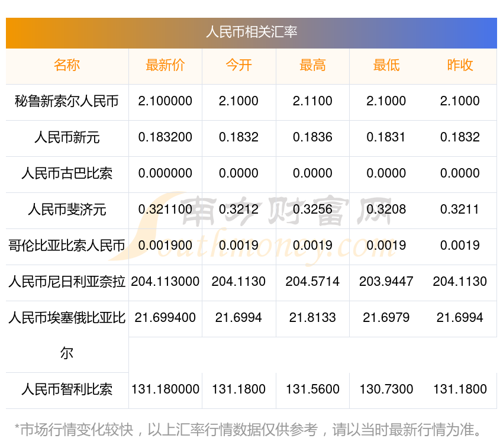
Task: Open the 人民币斐济元 currency entry
Action: tap(67, 210)
